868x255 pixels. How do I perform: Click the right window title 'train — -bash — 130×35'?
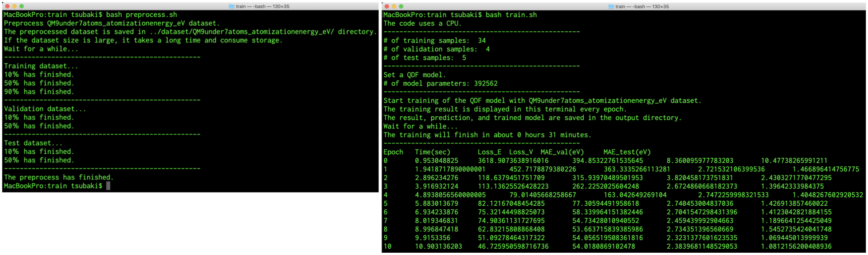642,6
